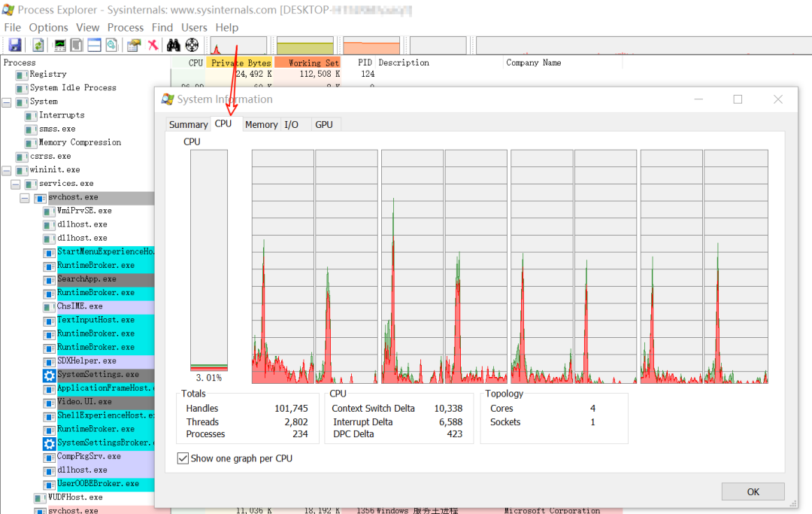Screen dimensions: 812x514
Task: Open the View menu
Action: click(87, 27)
